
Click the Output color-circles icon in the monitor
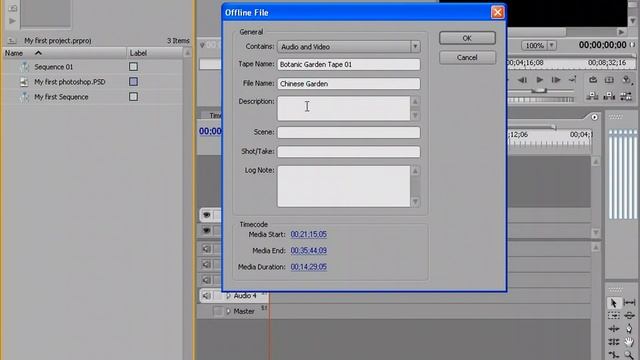pyautogui.click(x=626, y=80)
